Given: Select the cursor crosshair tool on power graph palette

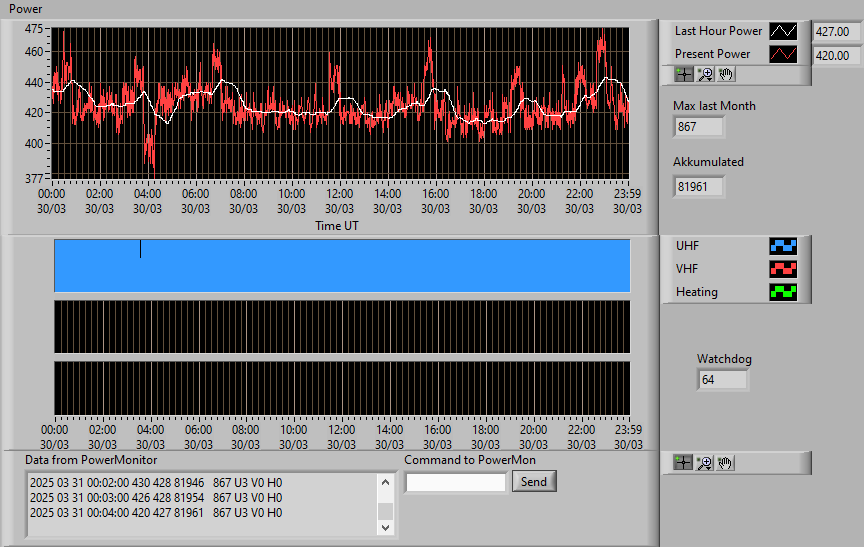Looking at the screenshot, I should click(684, 74).
